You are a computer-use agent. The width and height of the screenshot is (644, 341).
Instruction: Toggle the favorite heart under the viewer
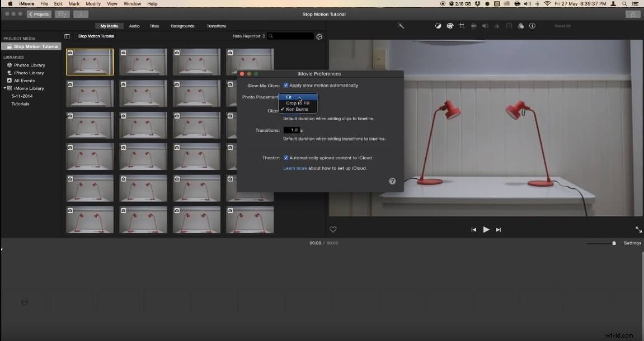(333, 229)
